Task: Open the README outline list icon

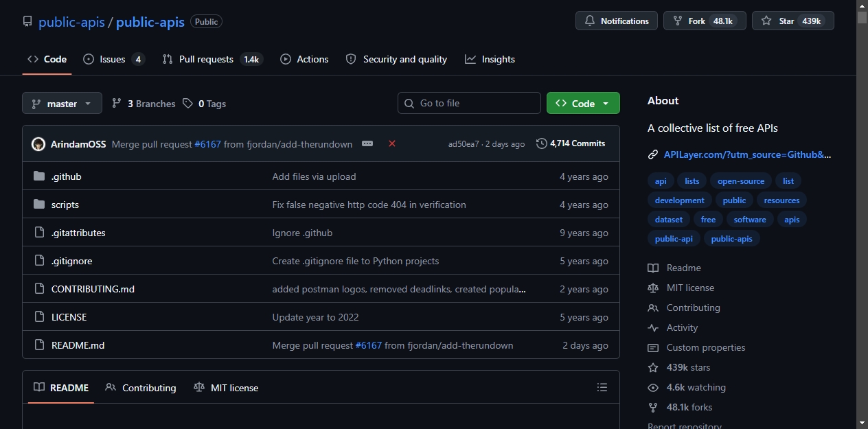Action: point(602,388)
